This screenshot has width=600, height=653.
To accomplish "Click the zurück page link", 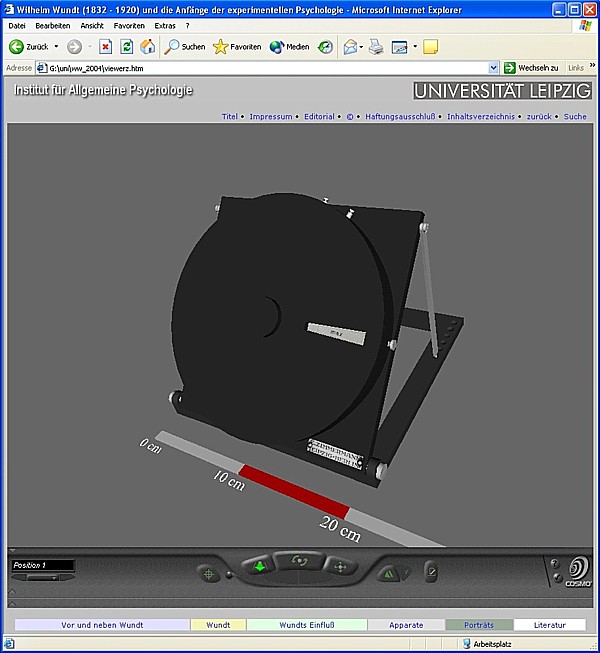I will coord(539,117).
